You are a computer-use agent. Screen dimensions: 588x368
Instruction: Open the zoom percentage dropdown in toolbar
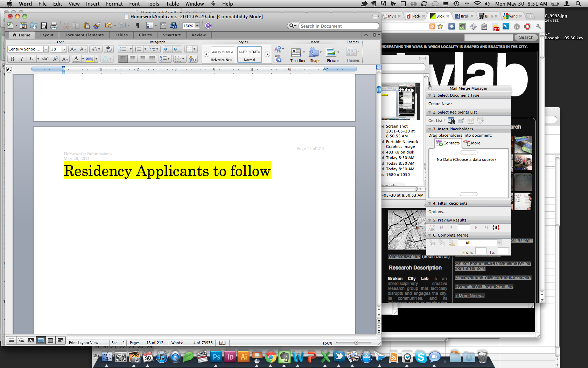tap(197, 26)
